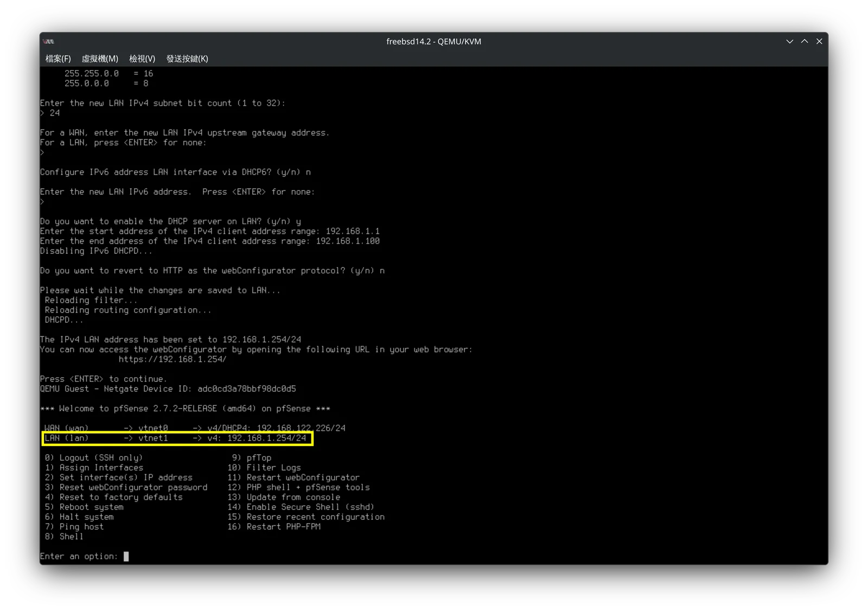
Task: Select '13) Update from console' line
Action: click(x=284, y=496)
